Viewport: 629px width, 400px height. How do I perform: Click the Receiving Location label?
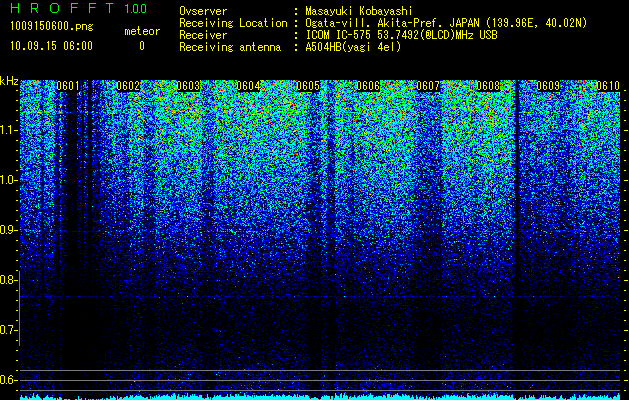click(x=233, y=23)
